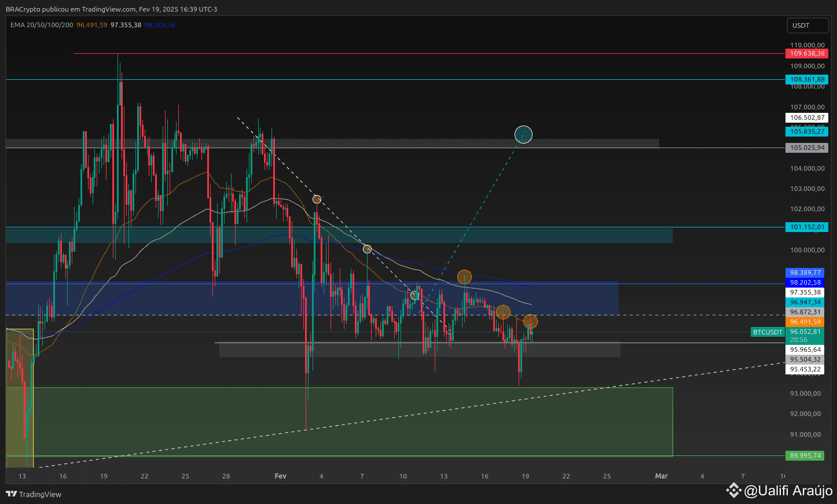
Task: Click the cyan 108.361,88 price label
Action: 807,79
